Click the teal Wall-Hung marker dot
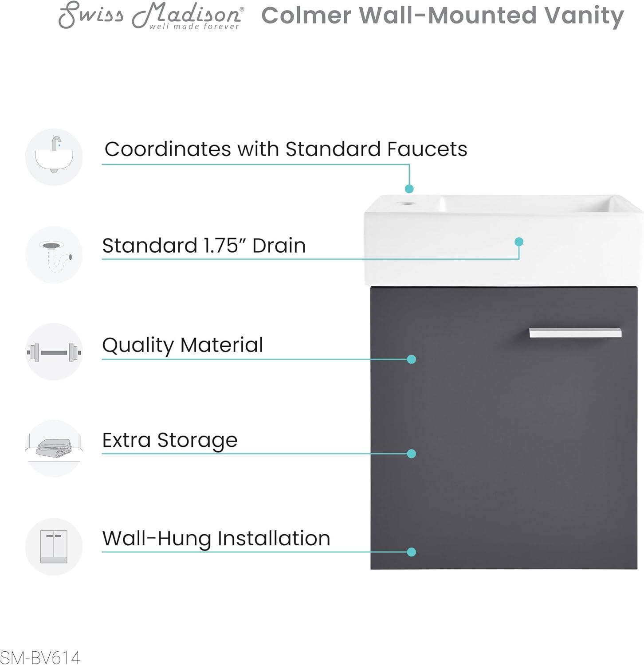Screen dimensions: 644x665 (x=411, y=552)
